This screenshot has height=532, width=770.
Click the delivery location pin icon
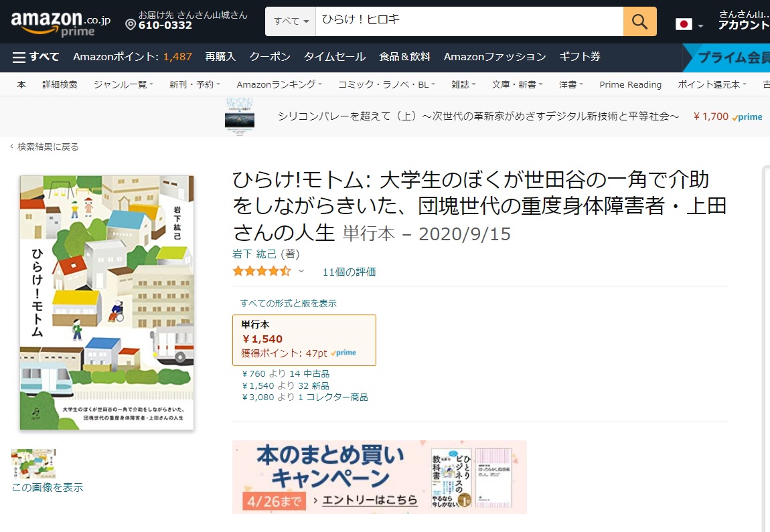pyautogui.click(x=130, y=25)
